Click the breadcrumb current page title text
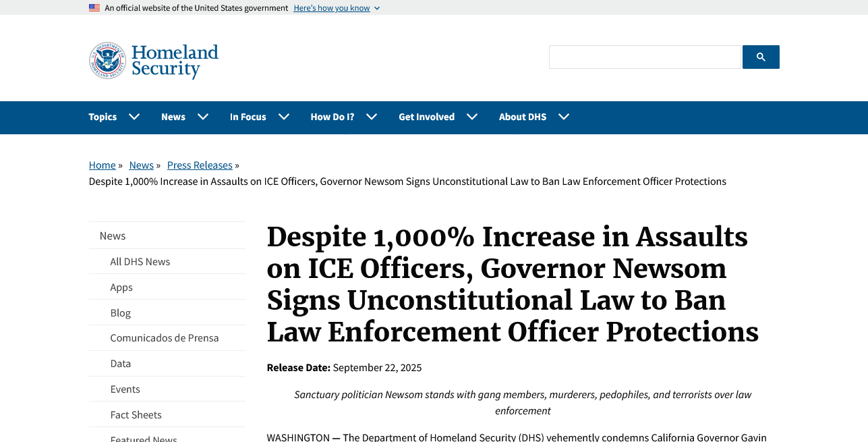868x442 pixels. click(x=407, y=182)
